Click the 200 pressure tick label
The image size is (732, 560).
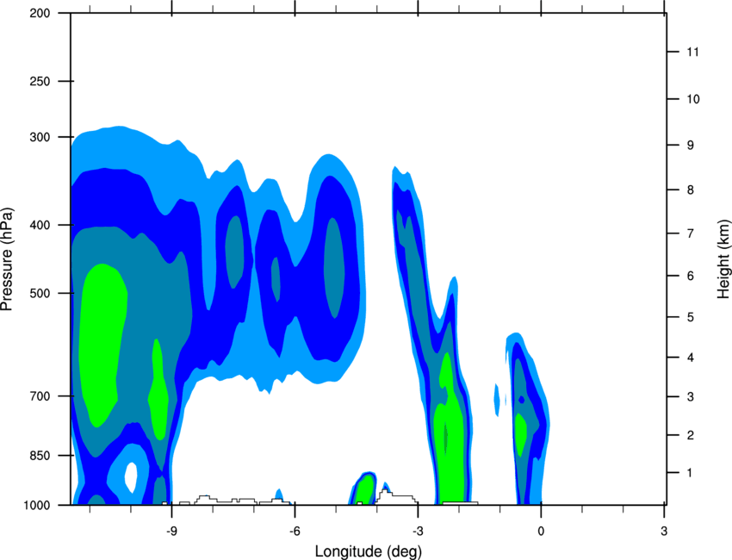40,13
